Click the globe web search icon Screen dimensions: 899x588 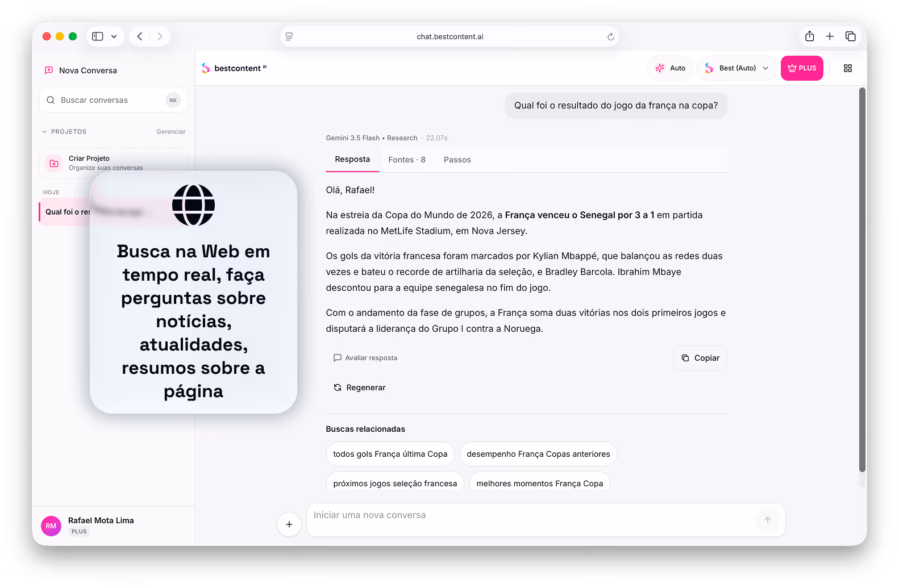pyautogui.click(x=193, y=205)
